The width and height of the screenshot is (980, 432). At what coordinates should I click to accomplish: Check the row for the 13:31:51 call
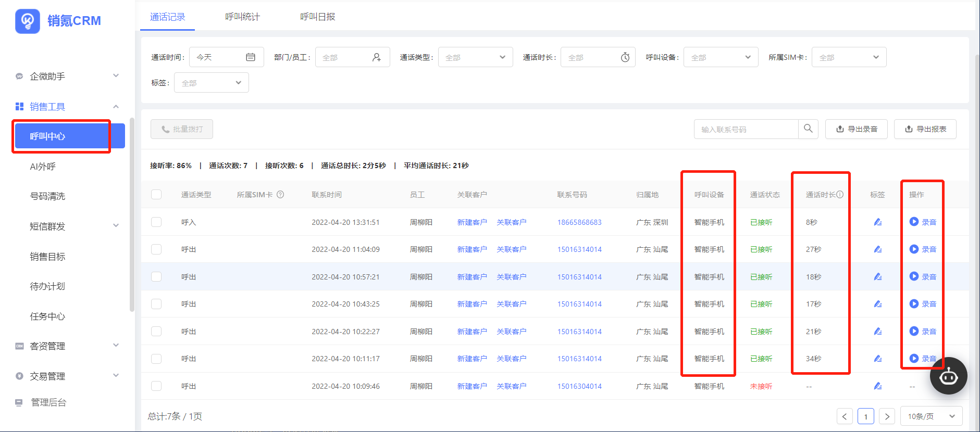click(156, 222)
